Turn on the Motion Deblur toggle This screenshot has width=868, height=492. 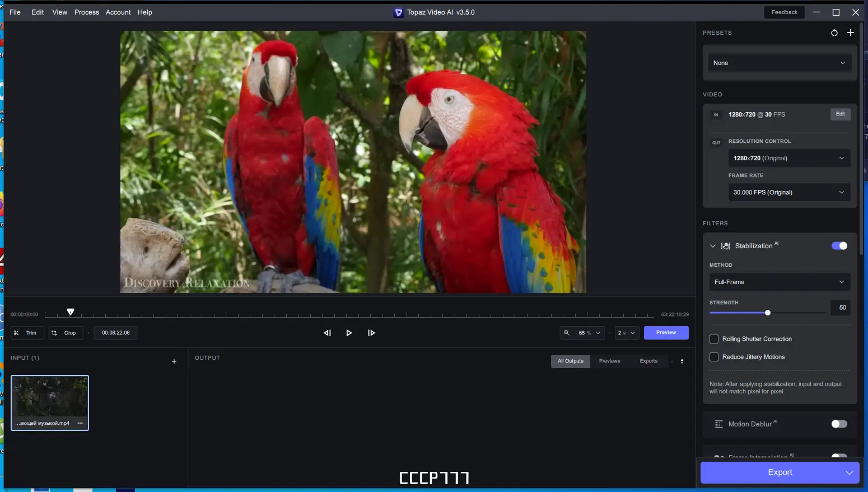[x=839, y=424]
